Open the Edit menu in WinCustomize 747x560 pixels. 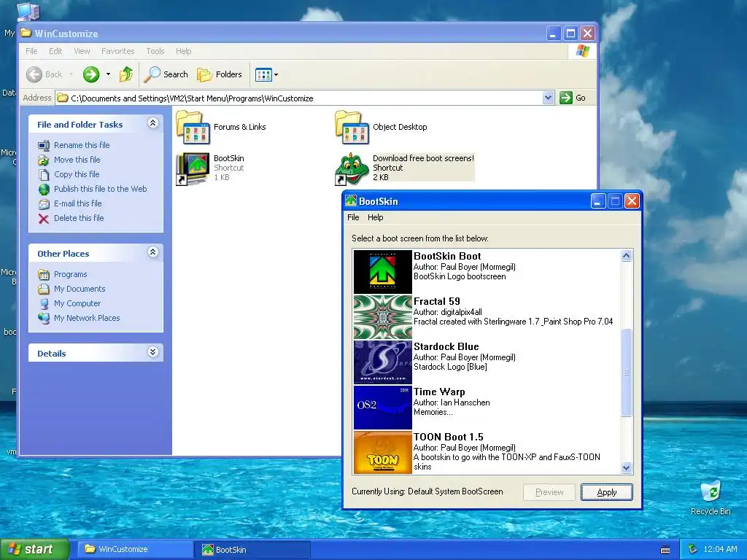pyautogui.click(x=55, y=51)
